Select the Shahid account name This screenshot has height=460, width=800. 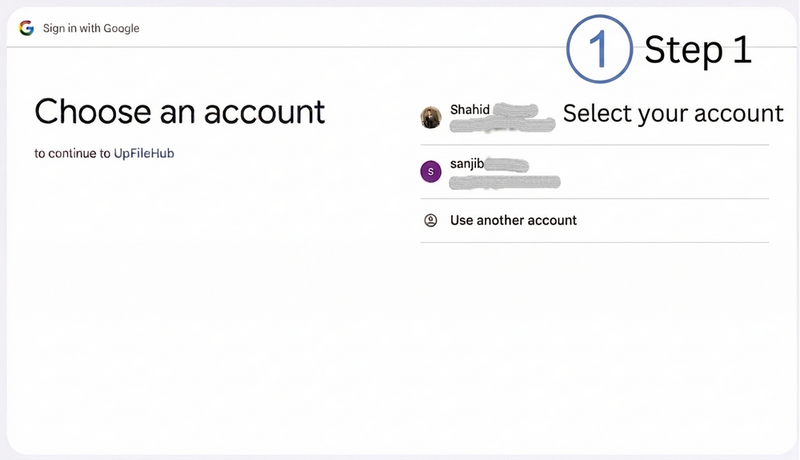470,109
